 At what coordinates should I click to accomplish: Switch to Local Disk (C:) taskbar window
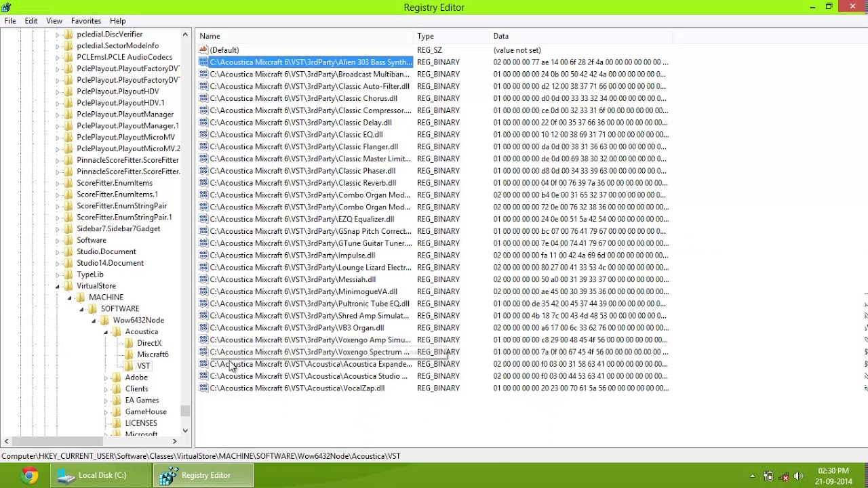click(100, 475)
